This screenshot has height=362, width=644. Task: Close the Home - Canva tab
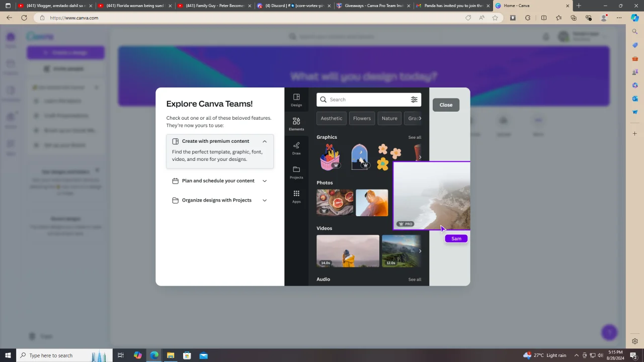click(x=568, y=6)
